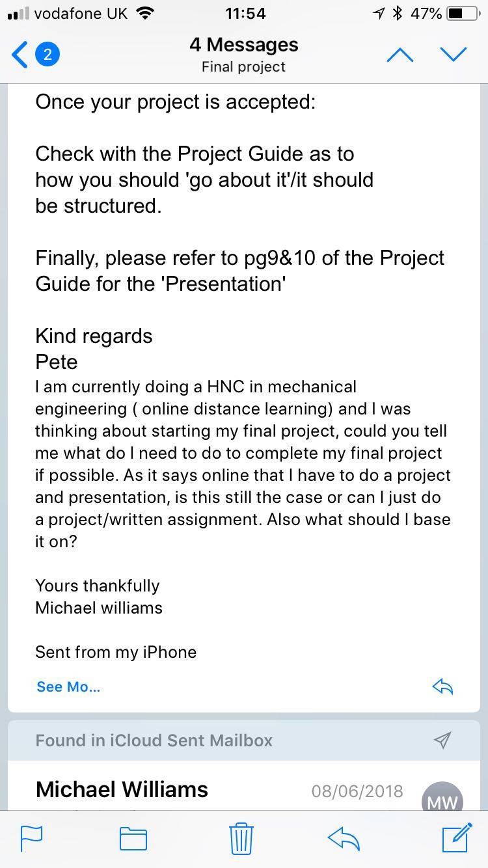
Task: Go to next message with down chevron
Action: pyautogui.click(x=454, y=55)
